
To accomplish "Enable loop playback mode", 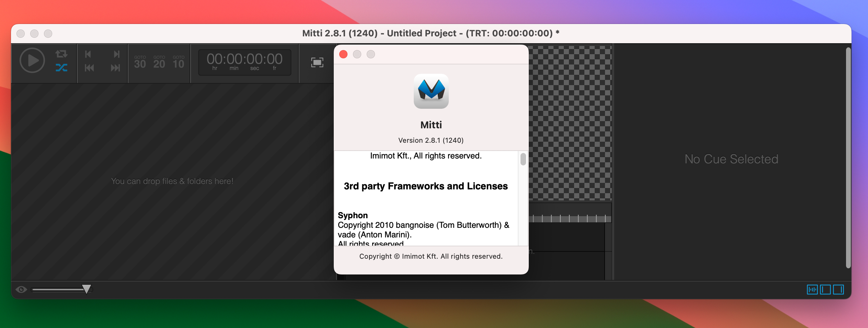I will point(61,54).
